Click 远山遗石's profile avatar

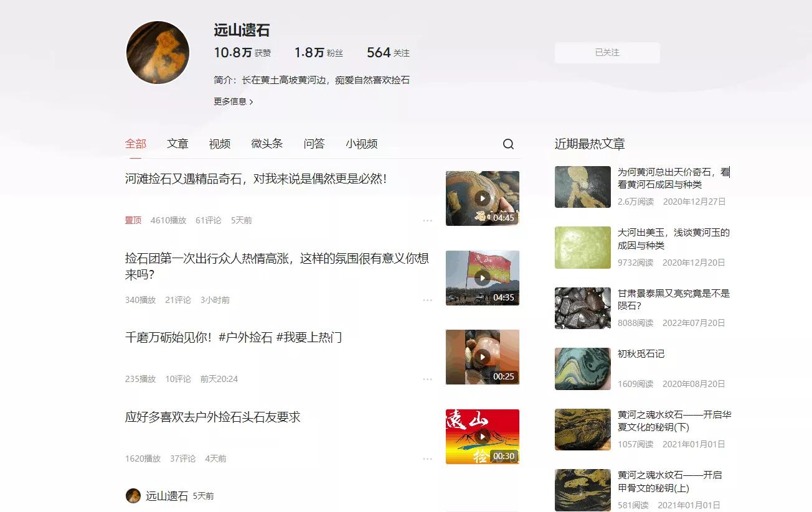pos(158,52)
